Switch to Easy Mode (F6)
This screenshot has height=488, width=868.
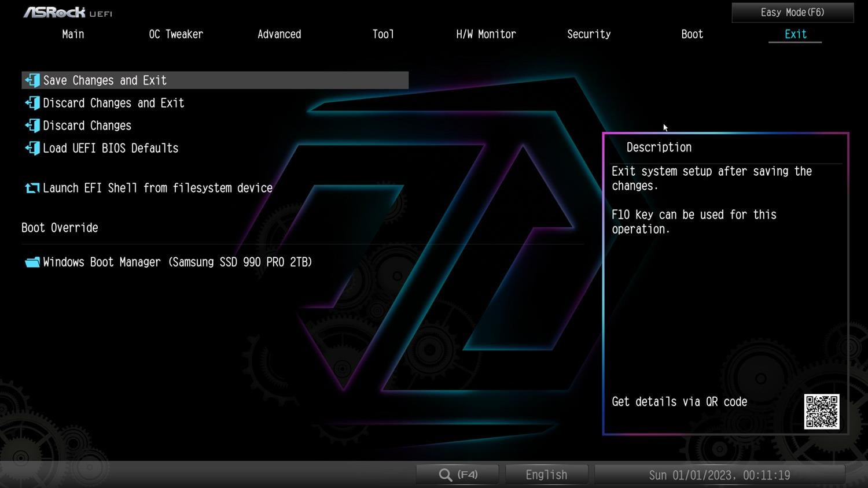click(x=793, y=12)
